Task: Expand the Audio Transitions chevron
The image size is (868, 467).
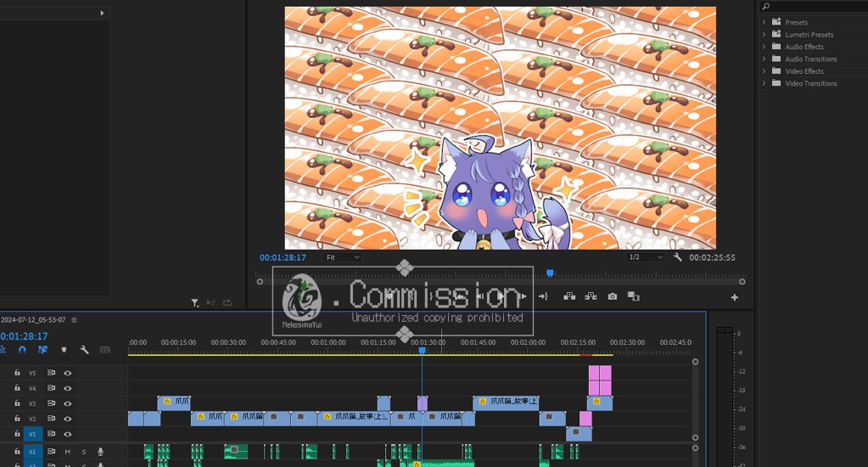Action: point(764,59)
